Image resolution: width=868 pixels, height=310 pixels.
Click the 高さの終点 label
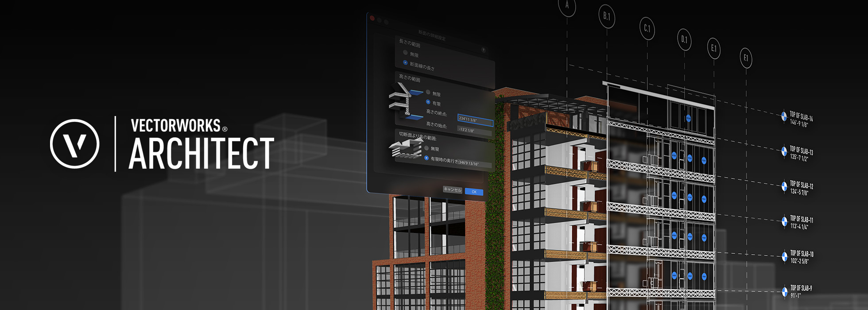point(437,113)
